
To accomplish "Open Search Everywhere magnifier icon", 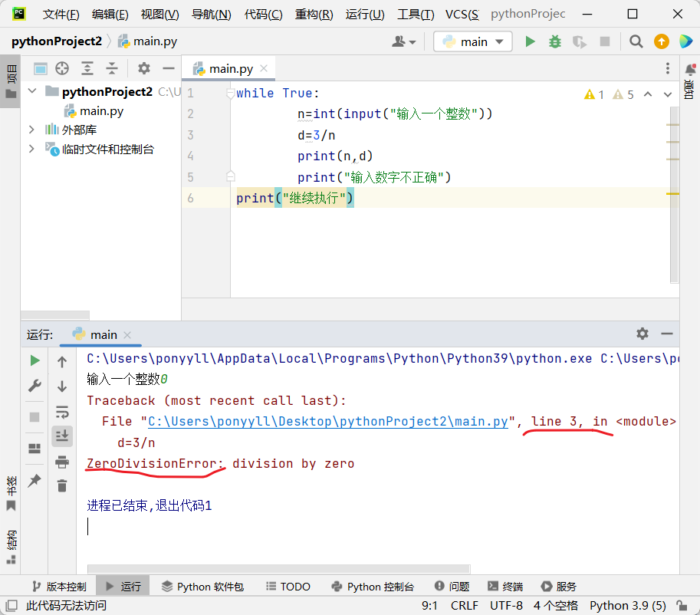I will point(636,41).
